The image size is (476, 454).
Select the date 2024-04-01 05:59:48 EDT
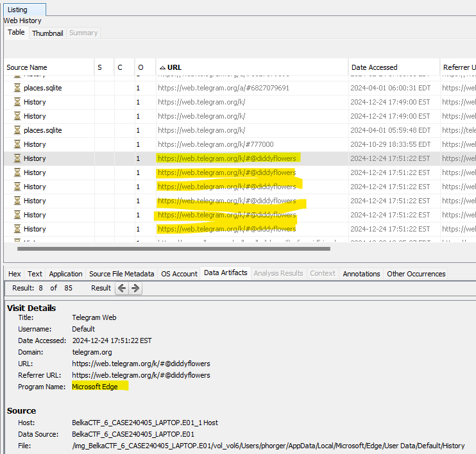(391, 130)
